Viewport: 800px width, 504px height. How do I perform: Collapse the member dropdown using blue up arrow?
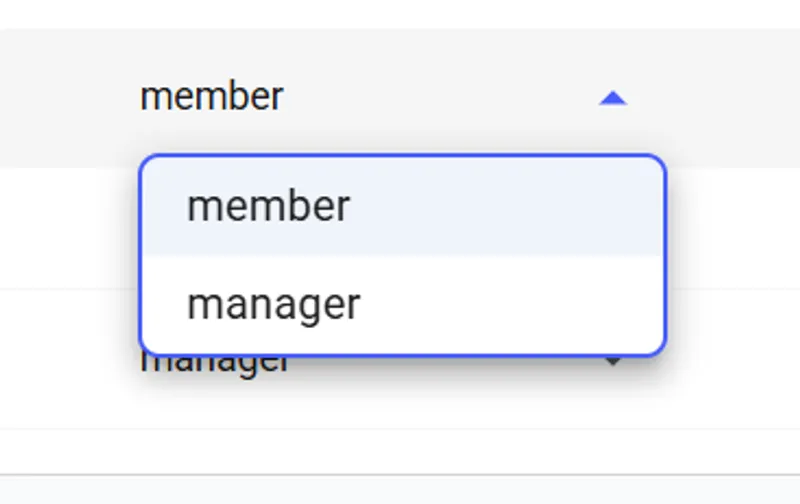pyautogui.click(x=613, y=98)
